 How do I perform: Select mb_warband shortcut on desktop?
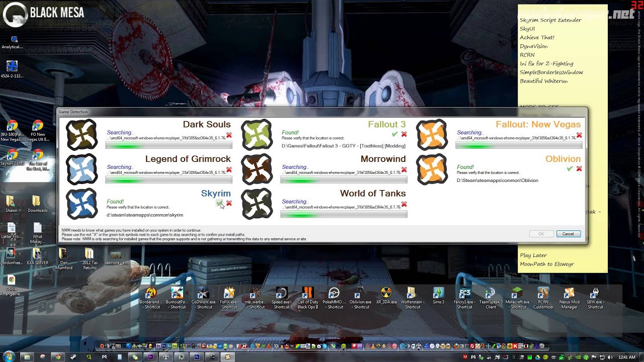click(x=255, y=298)
